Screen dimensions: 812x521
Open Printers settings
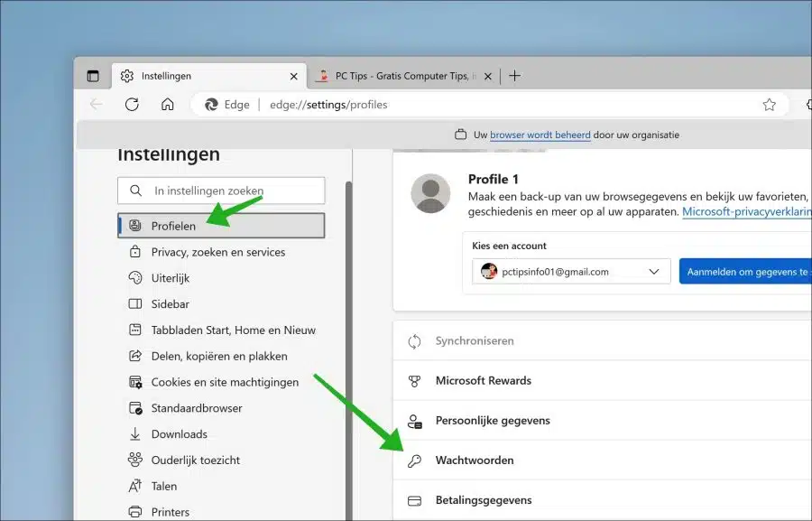pyautogui.click(x=221, y=512)
